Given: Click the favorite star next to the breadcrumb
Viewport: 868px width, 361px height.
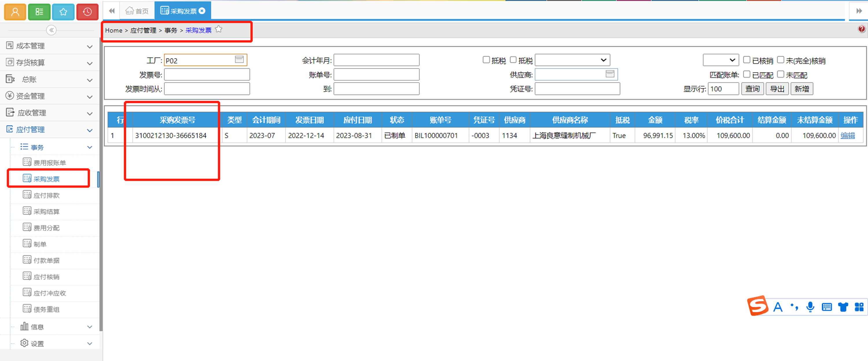Looking at the screenshot, I should click(x=219, y=29).
